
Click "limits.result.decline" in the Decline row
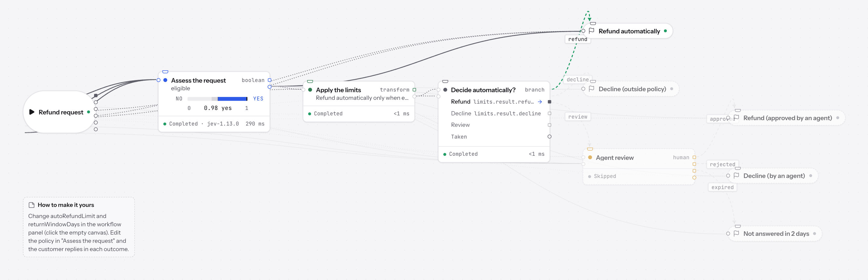click(x=508, y=113)
